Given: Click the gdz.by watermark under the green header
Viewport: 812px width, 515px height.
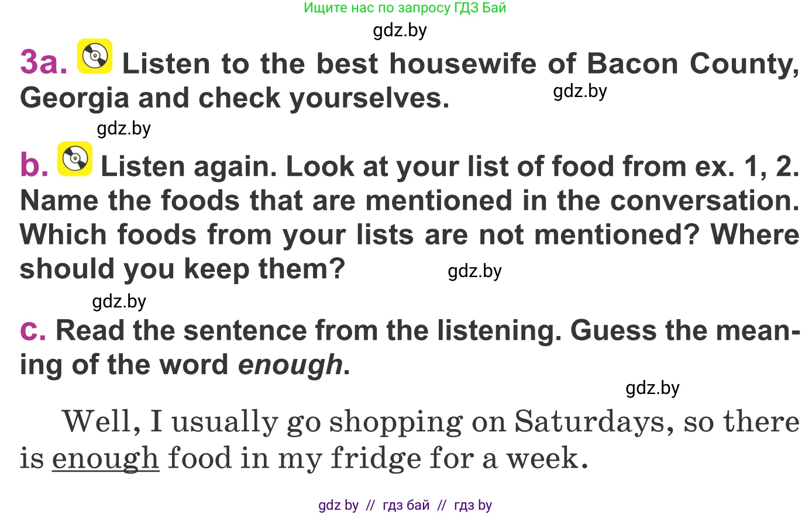Looking at the screenshot, I should 400,30.
